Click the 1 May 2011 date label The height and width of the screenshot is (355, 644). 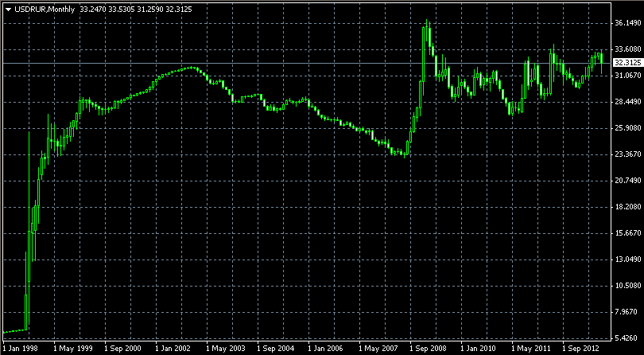coord(530,349)
